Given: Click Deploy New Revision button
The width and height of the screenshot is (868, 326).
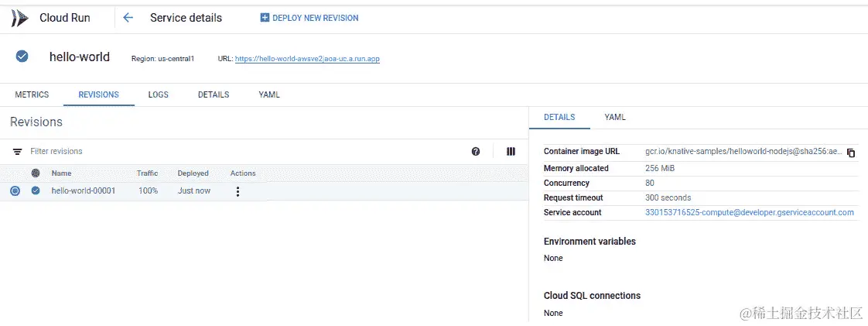Looking at the screenshot, I should [309, 18].
